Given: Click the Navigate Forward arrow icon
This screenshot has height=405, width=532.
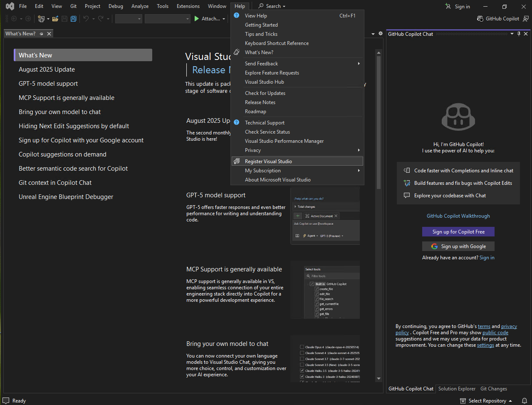Looking at the screenshot, I should coord(28,19).
